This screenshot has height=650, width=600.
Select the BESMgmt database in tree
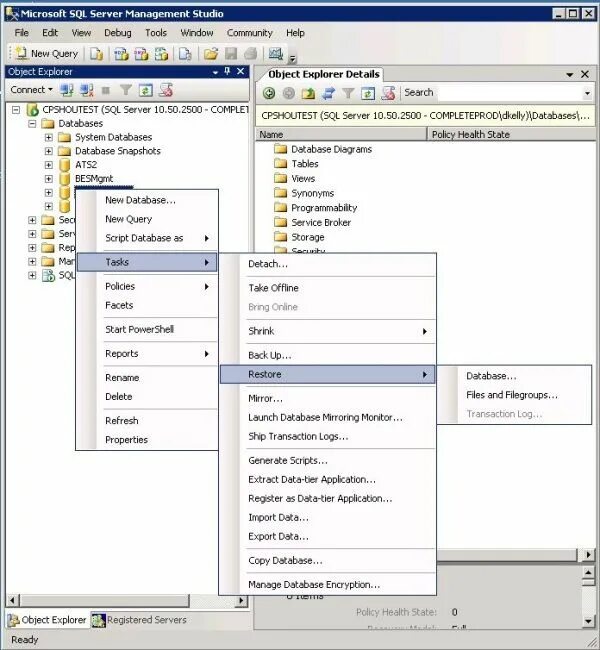pyautogui.click(x=94, y=179)
